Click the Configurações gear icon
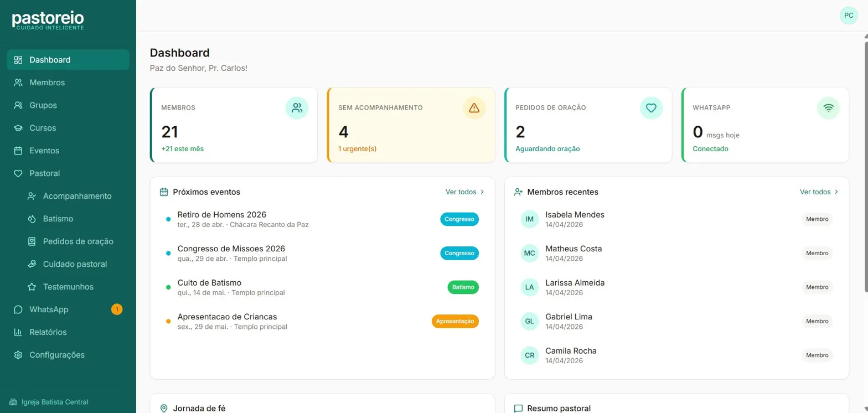The height and width of the screenshot is (413, 868). coord(18,355)
